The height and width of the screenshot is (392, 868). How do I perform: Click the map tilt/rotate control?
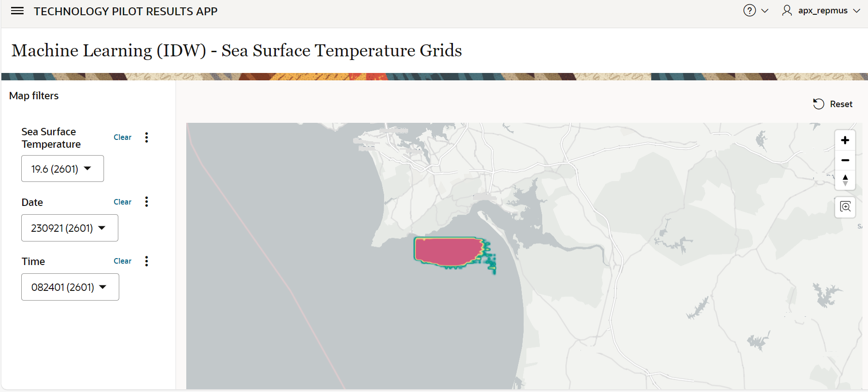845,181
